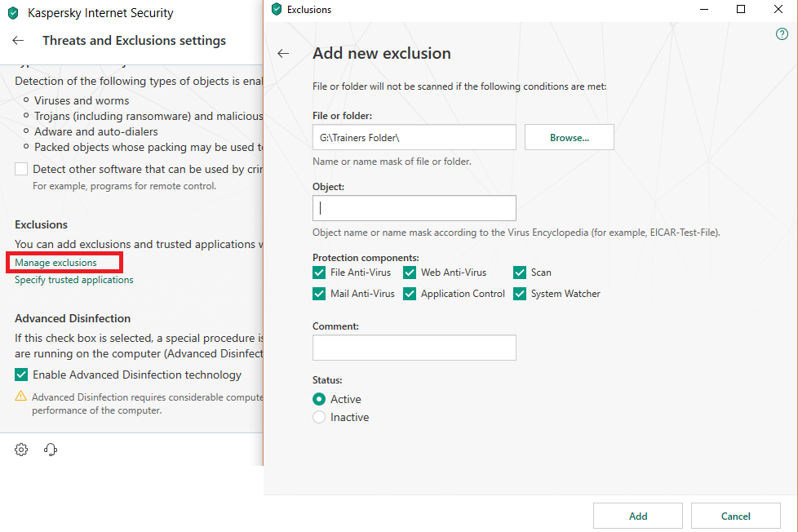Click the 'Add new exclusion' heading
The height and width of the screenshot is (532, 798).
382,54
